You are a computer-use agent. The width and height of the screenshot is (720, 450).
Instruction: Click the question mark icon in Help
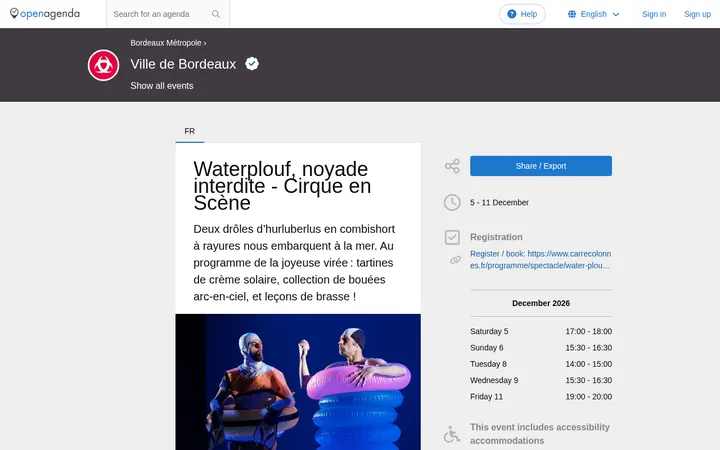pyautogui.click(x=512, y=14)
